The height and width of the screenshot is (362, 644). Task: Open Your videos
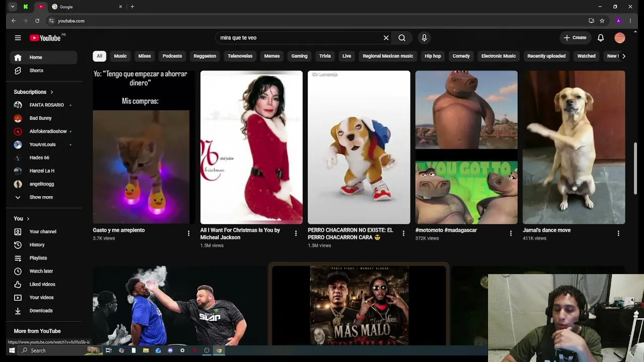tap(44, 298)
